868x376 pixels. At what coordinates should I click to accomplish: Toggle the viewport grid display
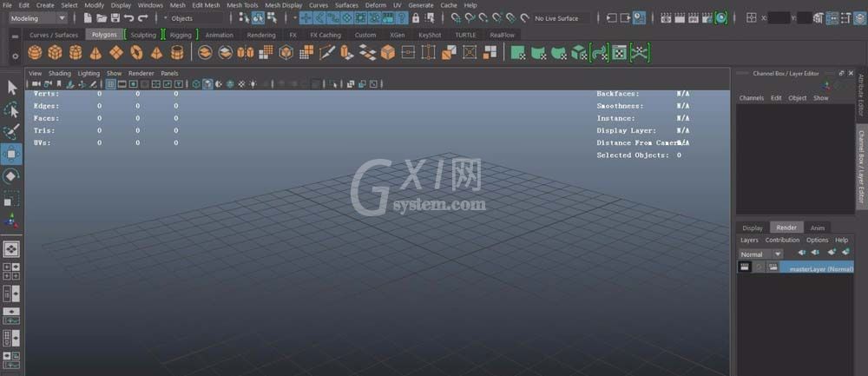pyautogui.click(x=111, y=84)
